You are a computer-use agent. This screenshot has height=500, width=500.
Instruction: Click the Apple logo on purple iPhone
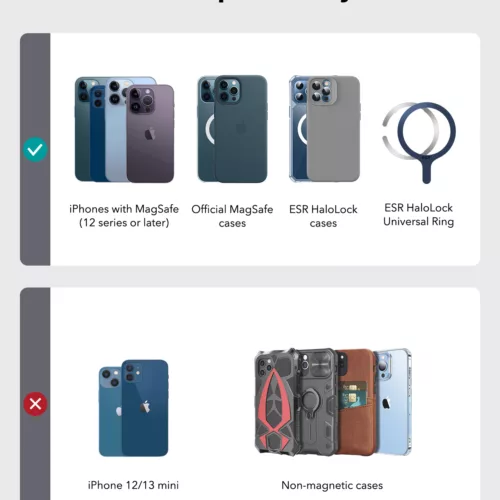[150, 134]
